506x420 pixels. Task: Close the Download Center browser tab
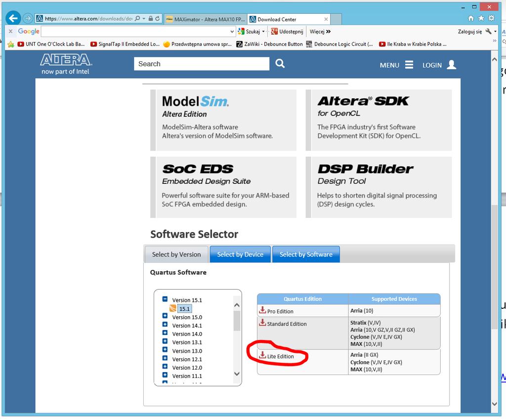[x=326, y=19]
